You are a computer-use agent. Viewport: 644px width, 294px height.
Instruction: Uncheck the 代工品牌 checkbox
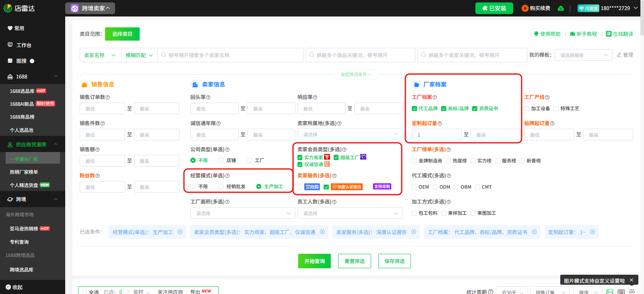(414, 109)
